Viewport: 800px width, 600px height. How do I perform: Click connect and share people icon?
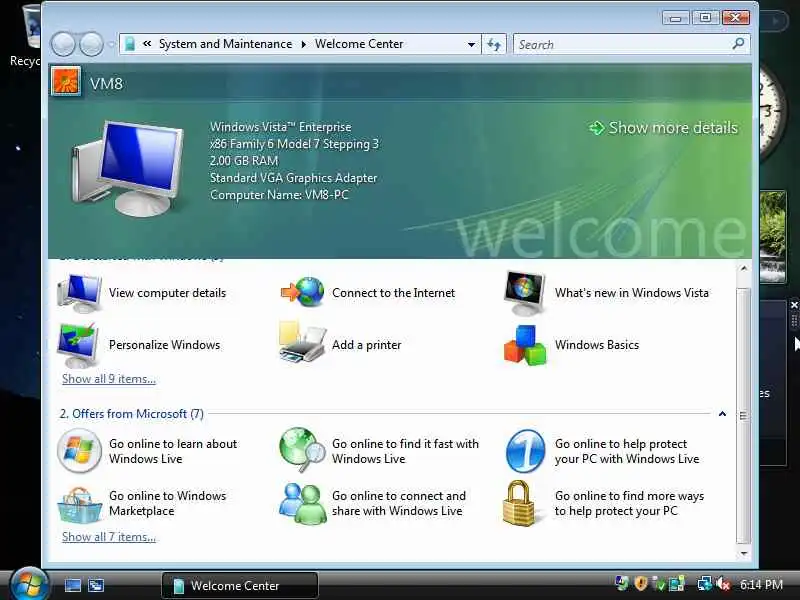303,504
